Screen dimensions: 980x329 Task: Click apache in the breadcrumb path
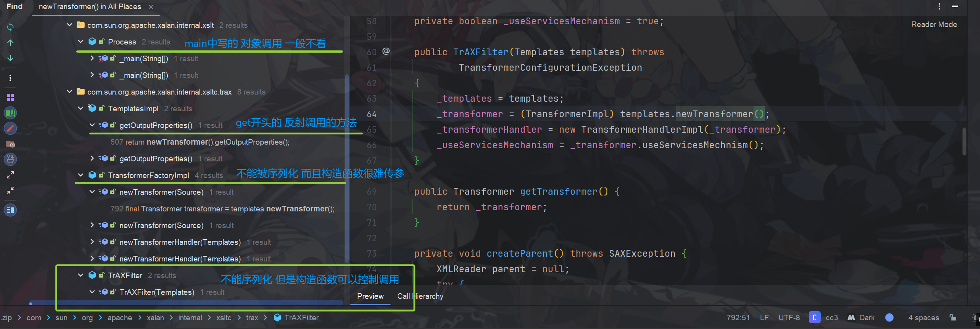click(x=120, y=317)
